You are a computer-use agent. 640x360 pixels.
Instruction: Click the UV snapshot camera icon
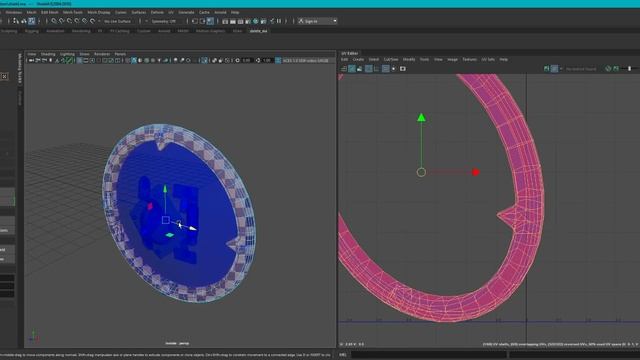click(402, 69)
